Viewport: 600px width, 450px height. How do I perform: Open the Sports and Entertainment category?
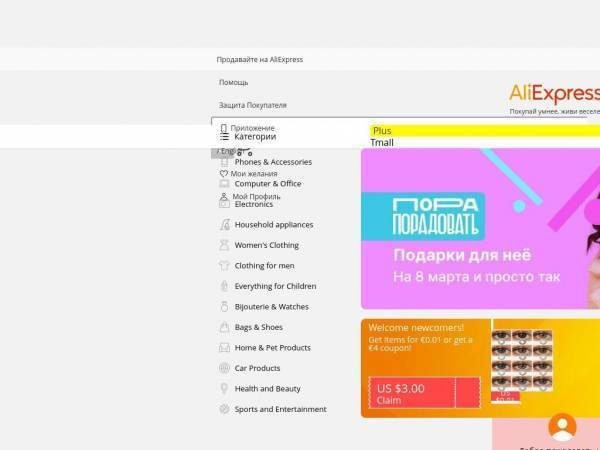[x=280, y=409]
